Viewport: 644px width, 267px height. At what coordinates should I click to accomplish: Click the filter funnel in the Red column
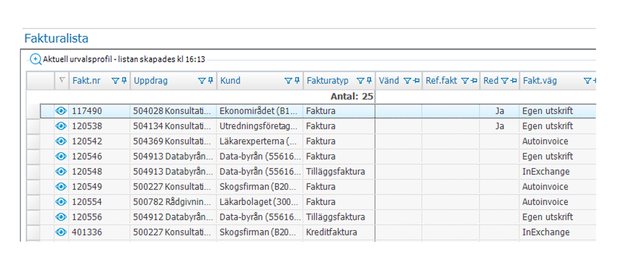click(505, 81)
